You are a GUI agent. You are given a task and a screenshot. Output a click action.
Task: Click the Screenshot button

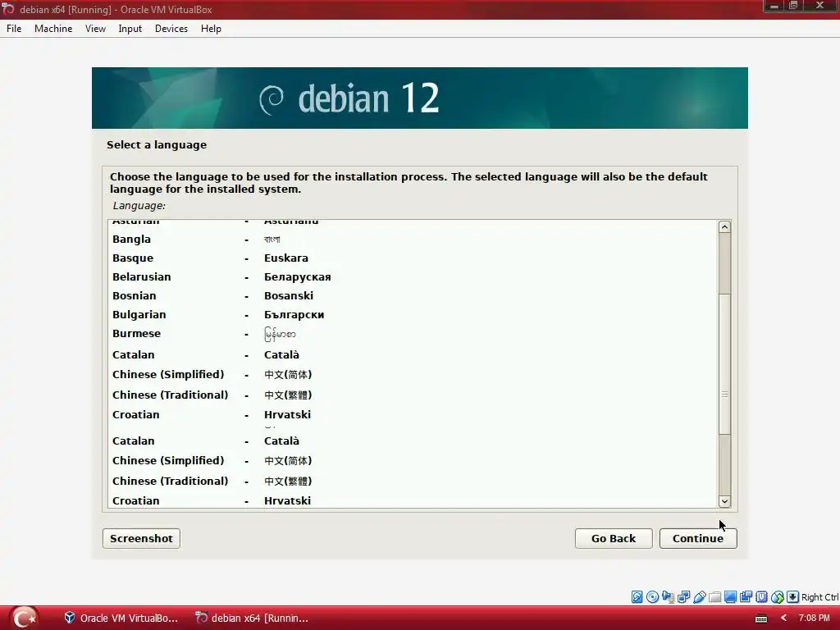pyautogui.click(x=141, y=538)
